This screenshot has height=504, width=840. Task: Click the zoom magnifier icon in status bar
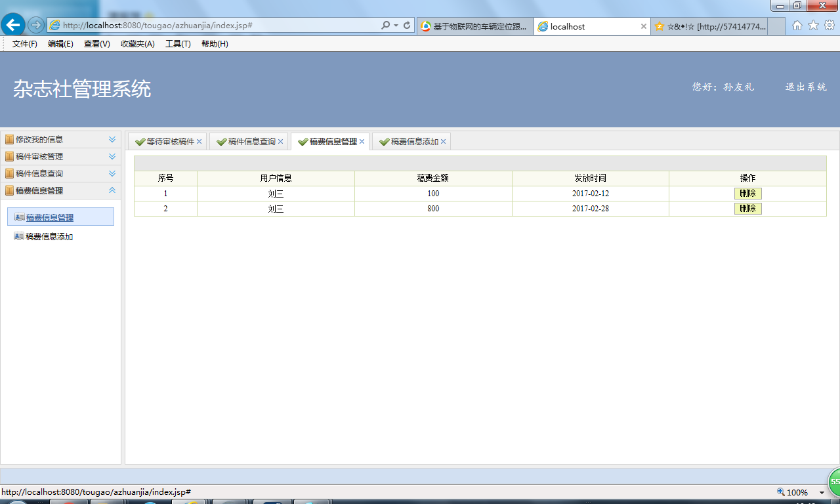click(x=781, y=492)
